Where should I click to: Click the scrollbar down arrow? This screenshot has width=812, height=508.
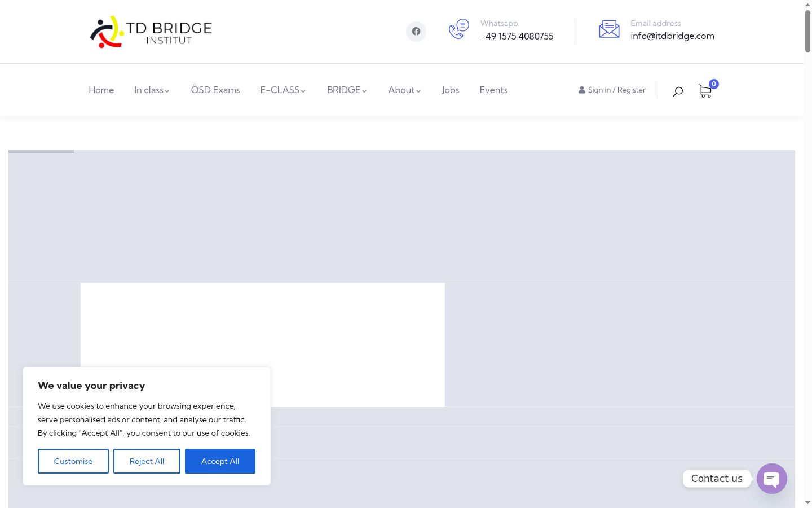807,502
